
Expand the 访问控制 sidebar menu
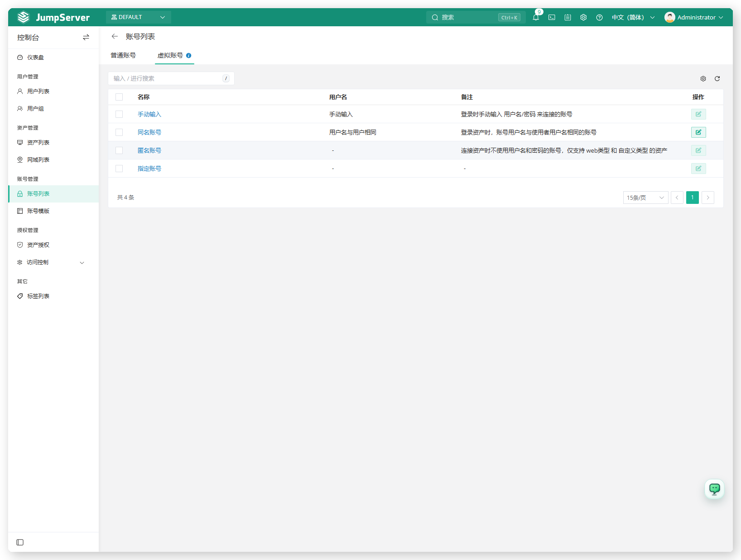pos(53,262)
